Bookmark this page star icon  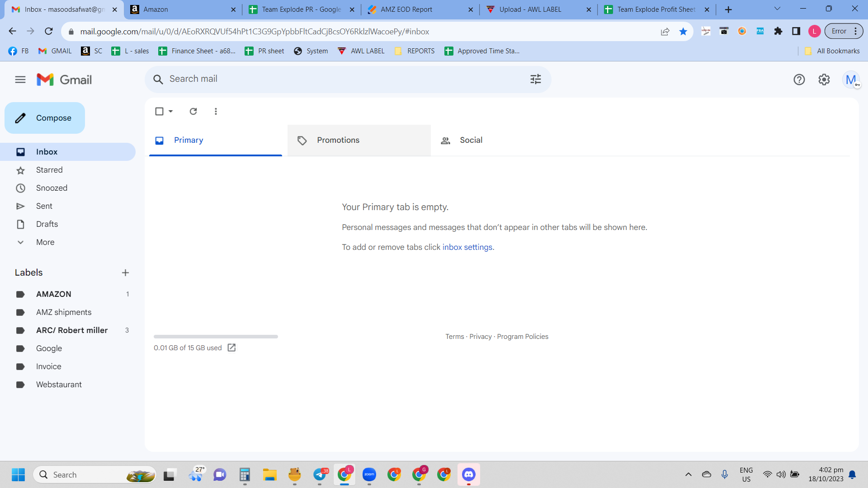coord(683,31)
